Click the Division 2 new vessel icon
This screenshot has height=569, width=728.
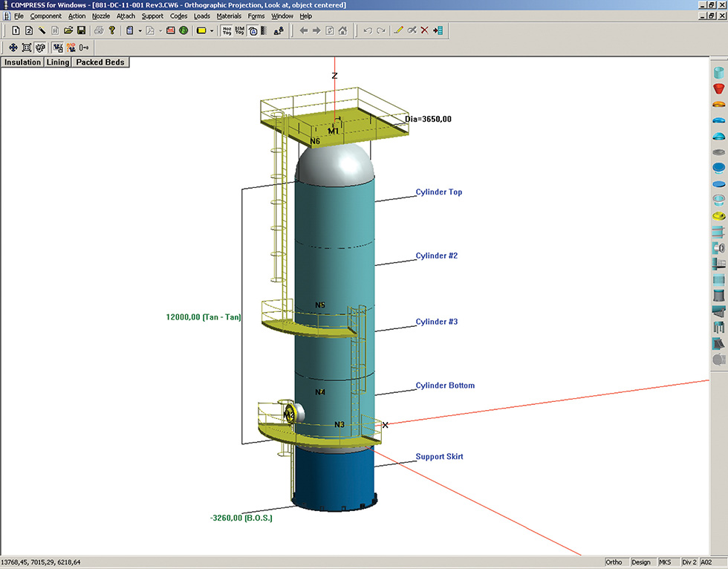click(29, 30)
